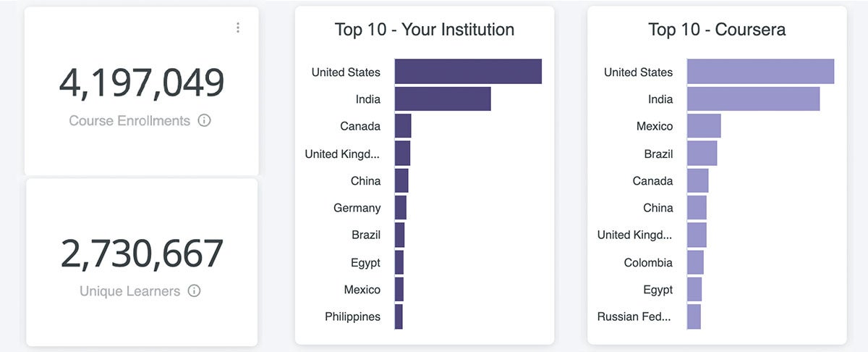Screen dimensions: 868x352
Task: Click the Canada bar in Your Institution chart
Action: tap(403, 126)
